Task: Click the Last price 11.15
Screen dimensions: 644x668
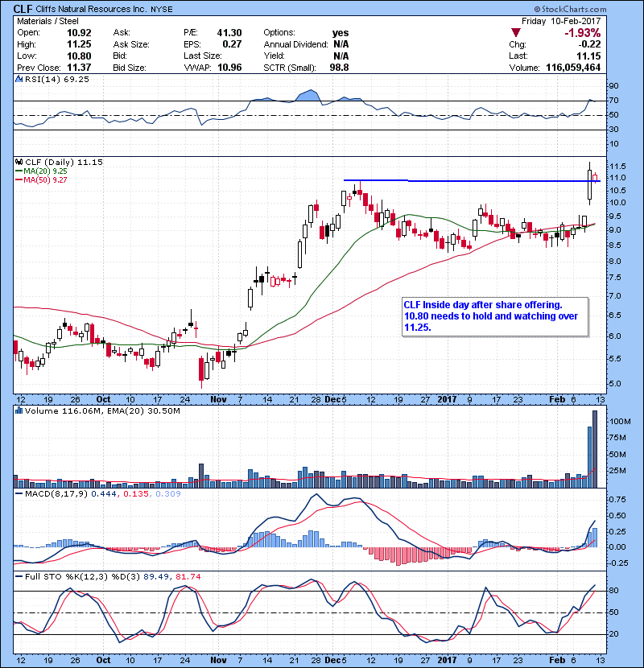Action: [588, 56]
